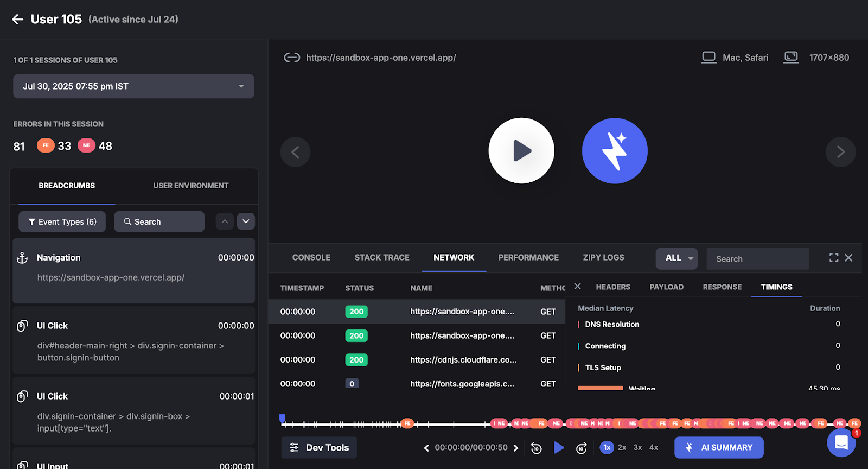Switch to the User Environment tab

(x=191, y=186)
